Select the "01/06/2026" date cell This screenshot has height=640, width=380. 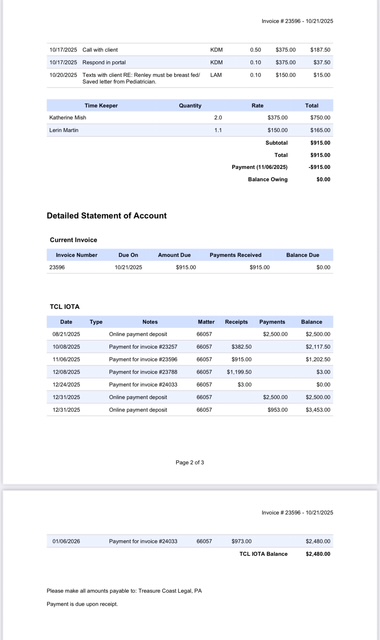tap(66, 542)
